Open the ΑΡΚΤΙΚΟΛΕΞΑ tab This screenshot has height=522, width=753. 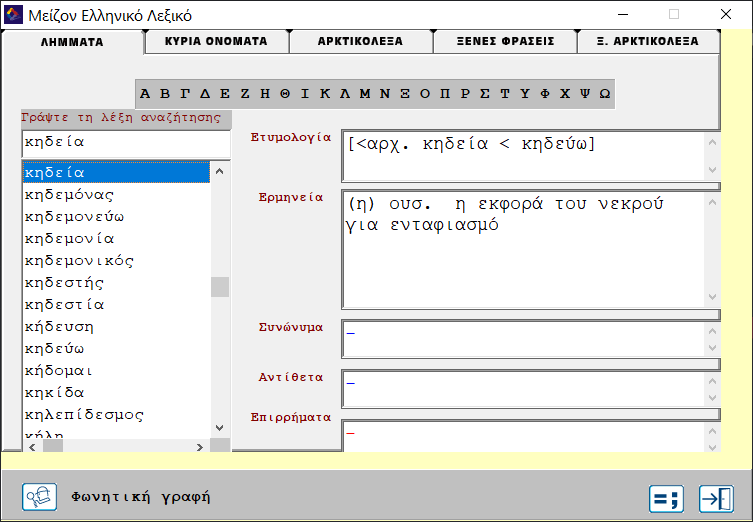click(x=360, y=41)
